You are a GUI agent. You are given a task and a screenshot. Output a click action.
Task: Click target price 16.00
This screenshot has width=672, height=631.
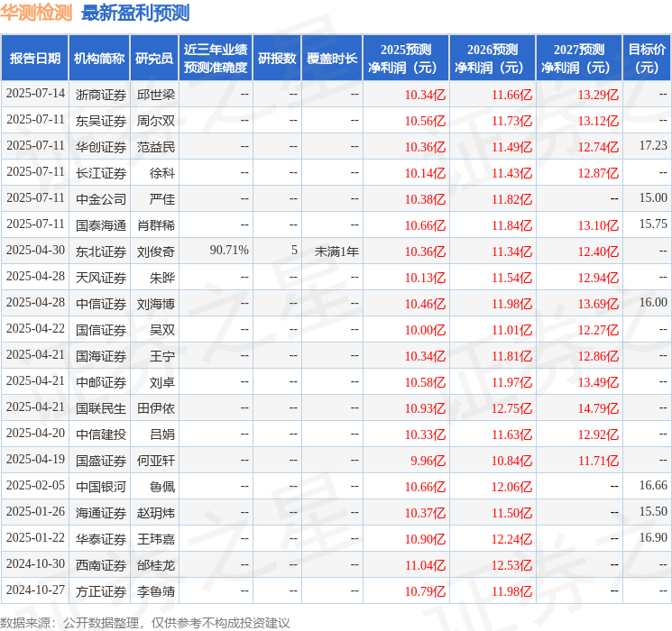(x=653, y=303)
